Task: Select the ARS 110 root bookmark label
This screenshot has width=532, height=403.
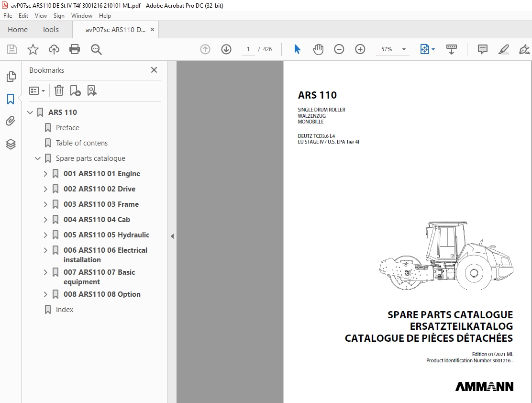Action: pyautogui.click(x=63, y=112)
